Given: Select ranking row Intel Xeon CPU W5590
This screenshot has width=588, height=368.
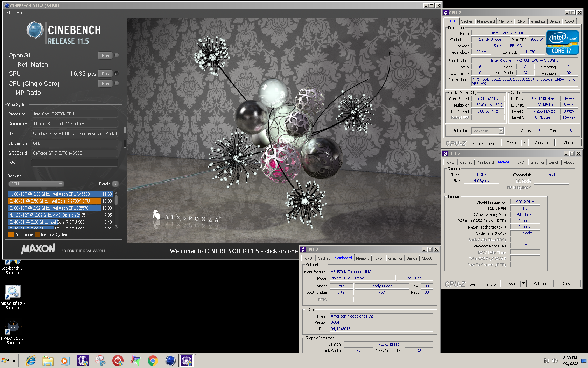Looking at the screenshot, I should (61, 194).
